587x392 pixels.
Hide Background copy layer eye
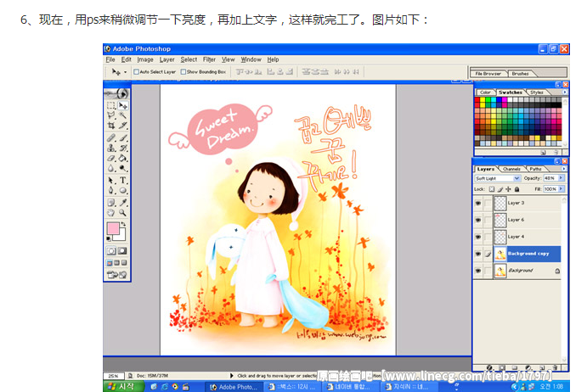coord(478,254)
